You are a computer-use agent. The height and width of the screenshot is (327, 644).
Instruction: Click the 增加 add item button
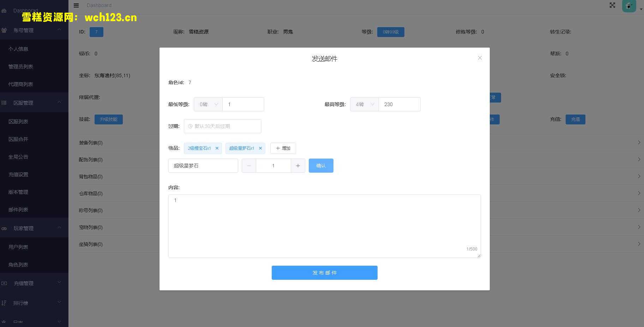[x=283, y=148]
